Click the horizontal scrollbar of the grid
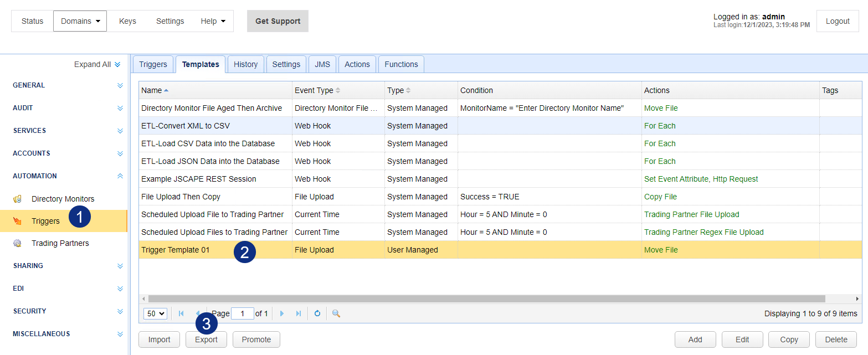Viewport: 868px width, 355px height. [486, 299]
